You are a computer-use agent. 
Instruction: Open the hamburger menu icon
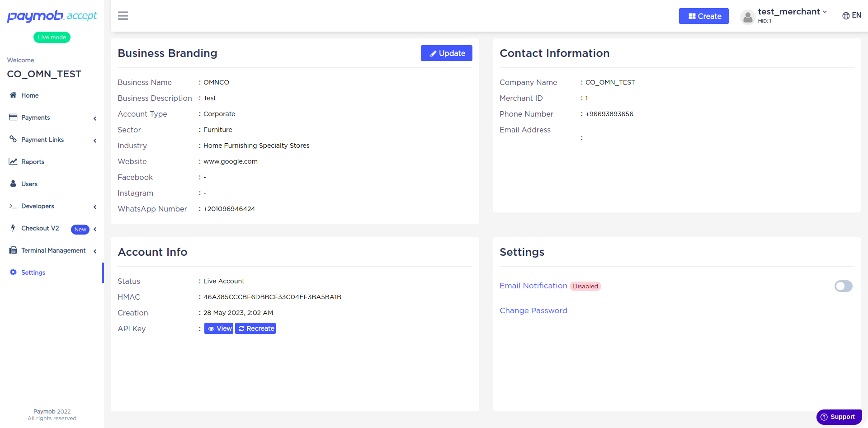pos(123,16)
